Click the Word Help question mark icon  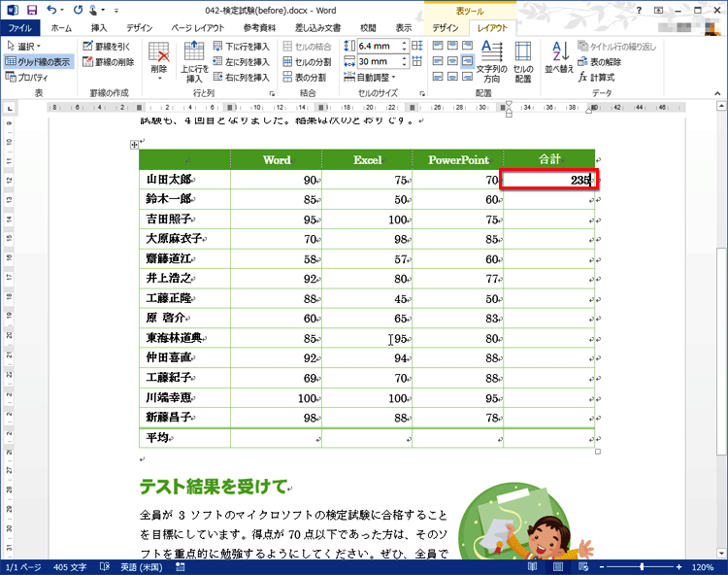(x=640, y=10)
